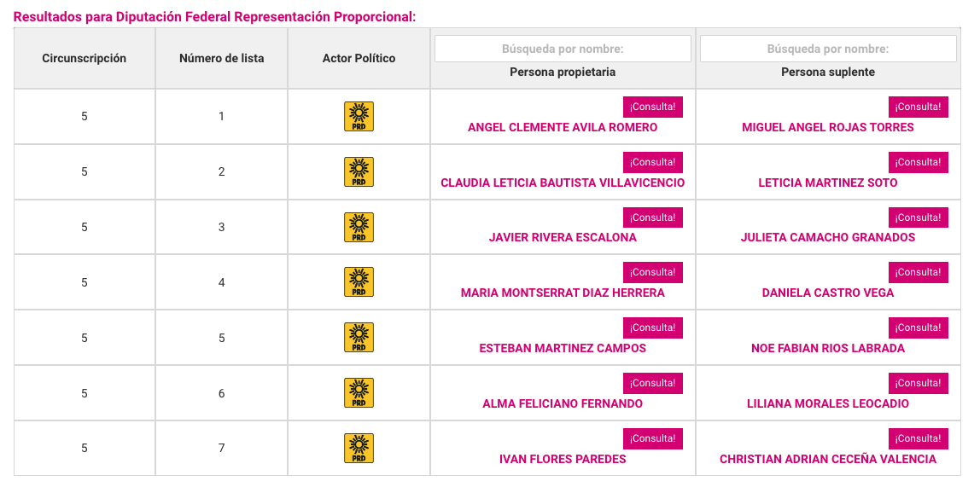Click the PRD party logo in list row 7
The image size is (980, 487).
359,449
